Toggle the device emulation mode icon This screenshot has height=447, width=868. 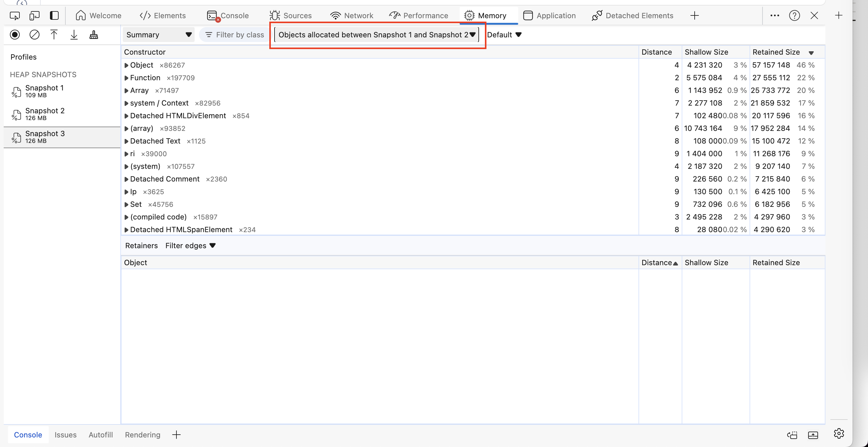[x=34, y=15]
